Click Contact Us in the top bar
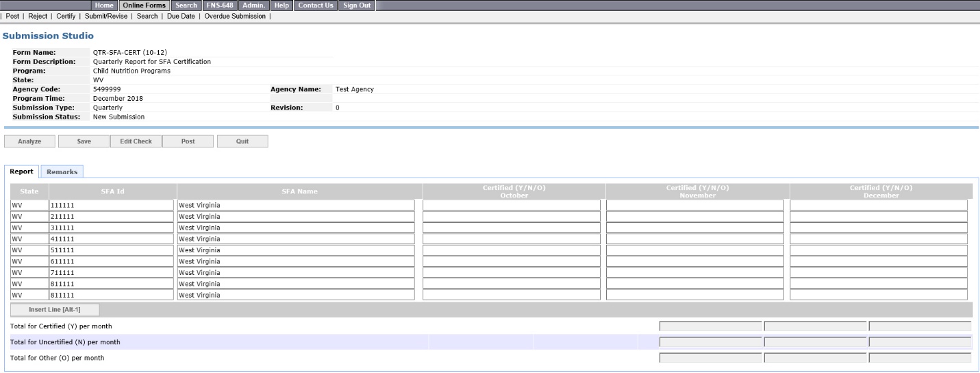Image resolution: width=980 pixels, height=373 pixels. coord(316,5)
